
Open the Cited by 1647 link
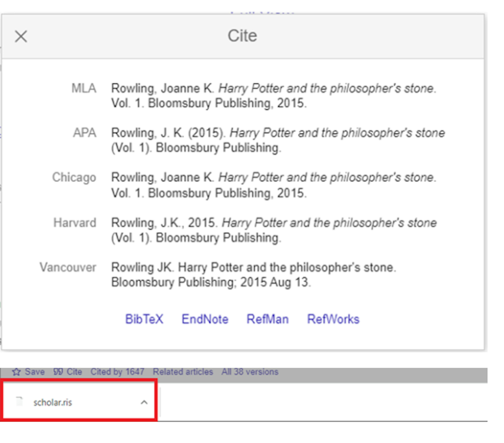point(117,372)
